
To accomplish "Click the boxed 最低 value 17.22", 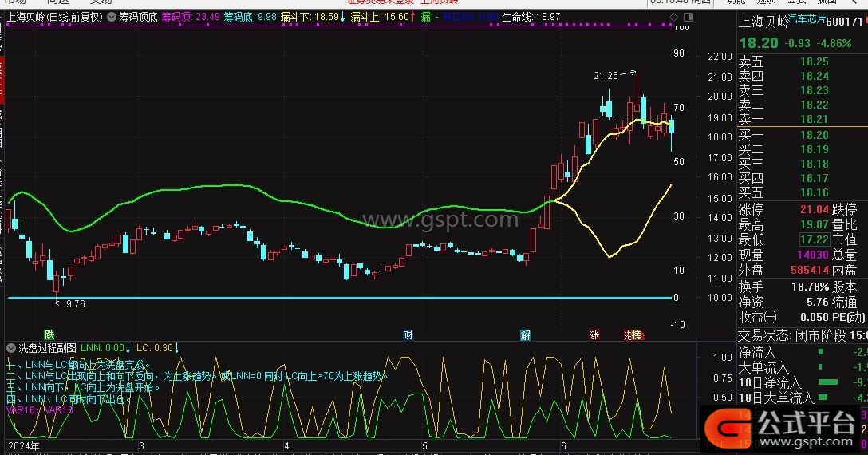I will pos(815,239).
